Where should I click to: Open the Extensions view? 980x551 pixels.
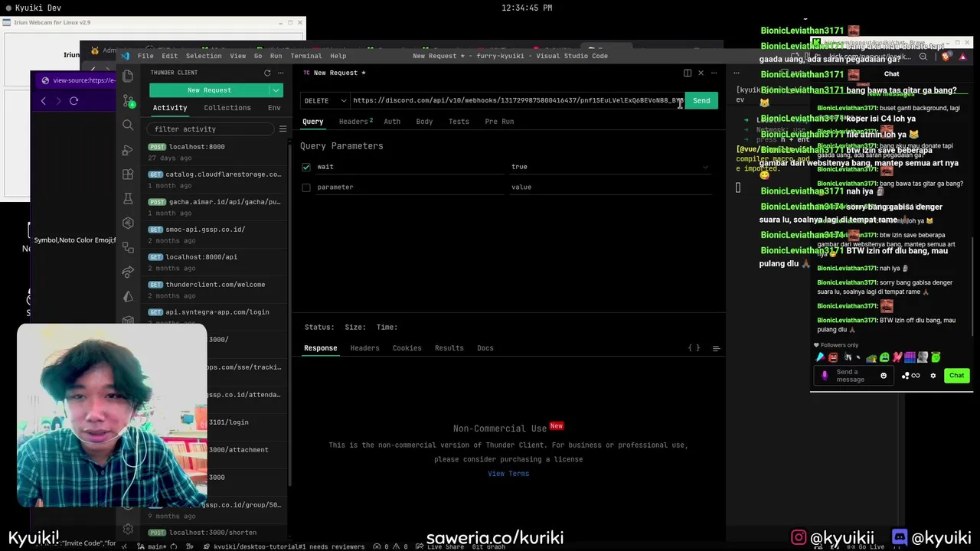coord(128,174)
